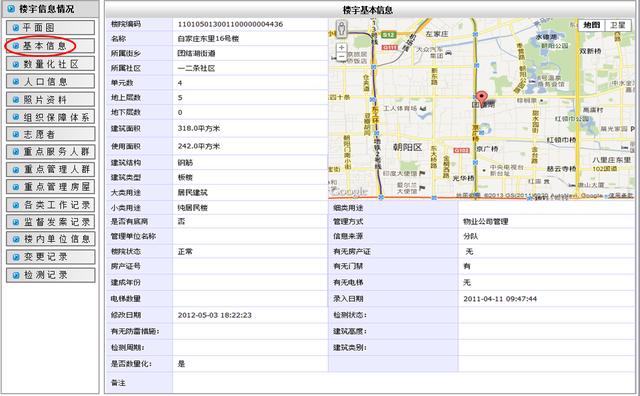Open the 志愿者 sidebar item
The image size is (640, 396).
point(50,134)
